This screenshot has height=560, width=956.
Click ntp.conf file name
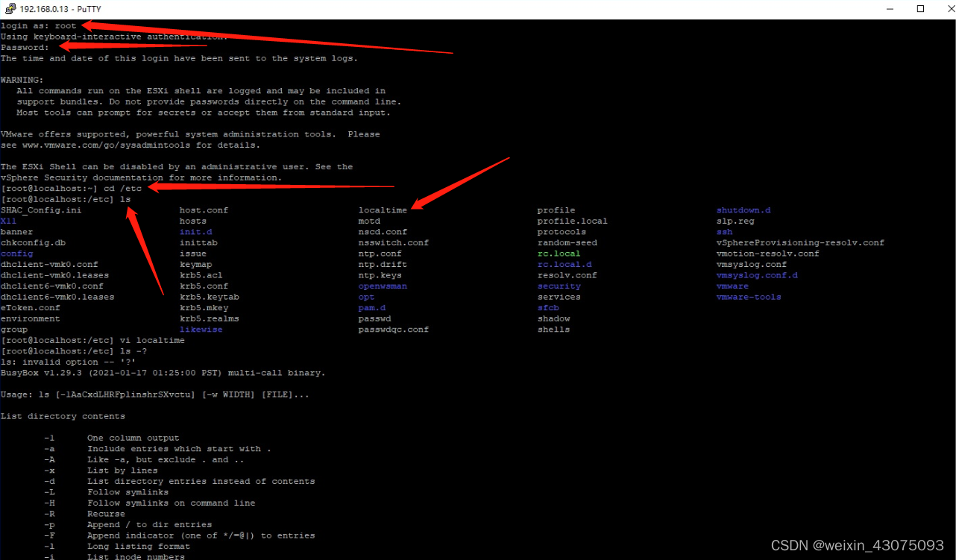[380, 254]
